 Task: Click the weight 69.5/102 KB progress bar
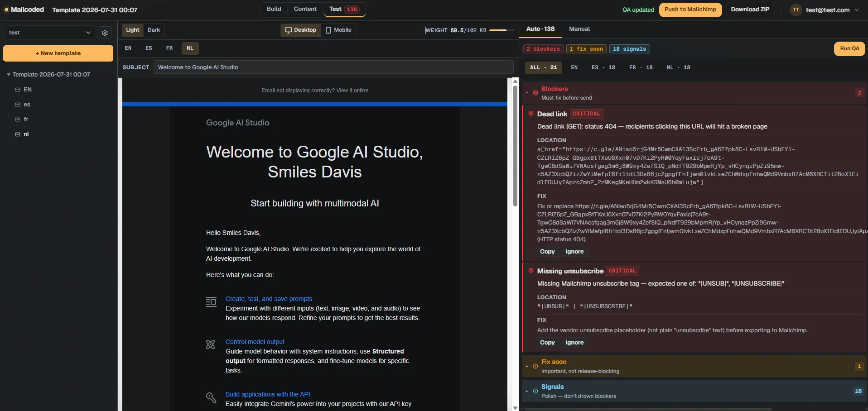502,30
